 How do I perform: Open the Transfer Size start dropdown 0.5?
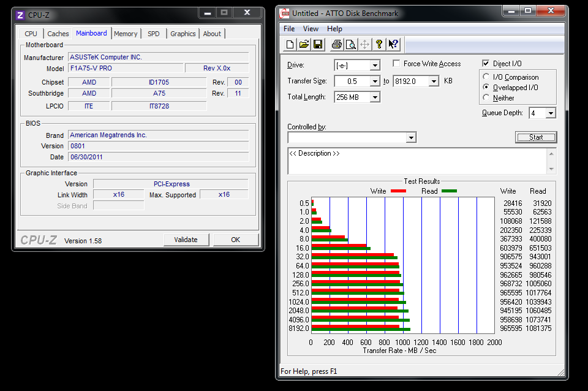tap(375, 81)
